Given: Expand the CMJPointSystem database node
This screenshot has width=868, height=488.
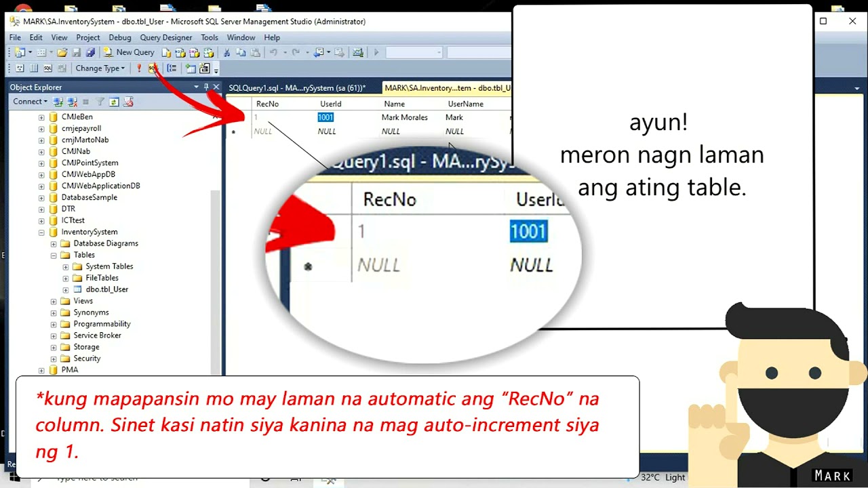Looking at the screenshot, I should 41,163.
